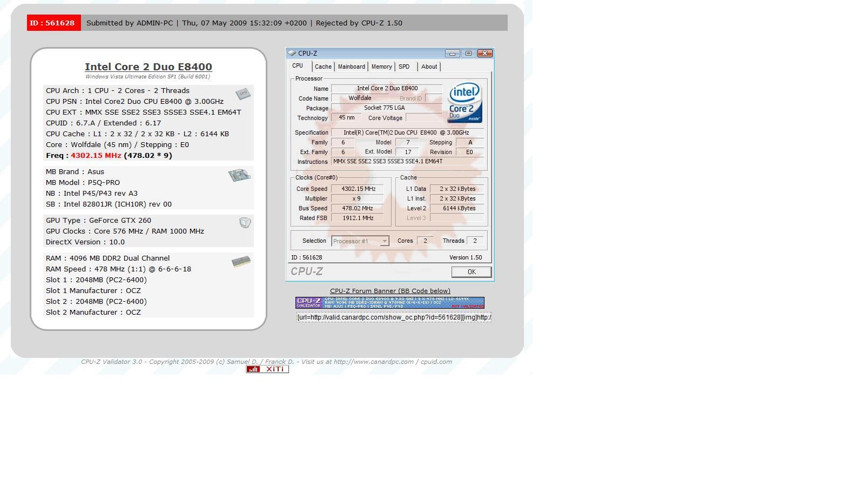Select the About tab
Image resolution: width=868 pixels, height=485 pixels.
pos(429,67)
